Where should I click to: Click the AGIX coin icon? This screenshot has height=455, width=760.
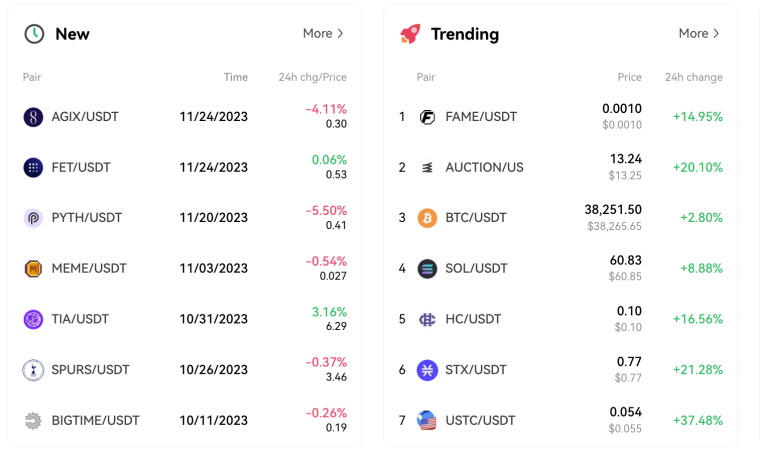(x=33, y=117)
